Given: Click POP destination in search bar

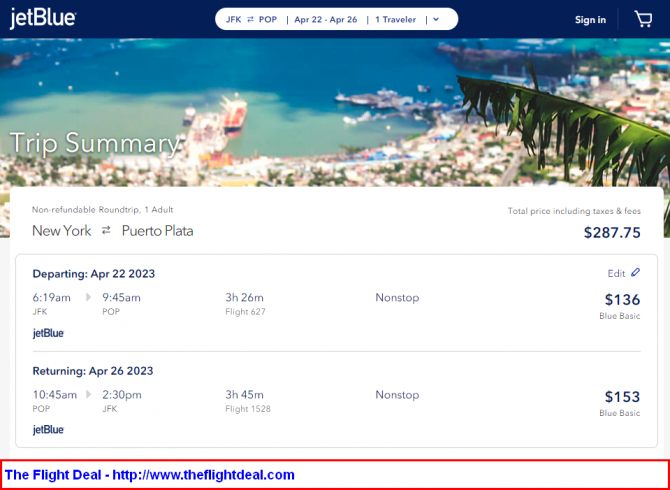Looking at the screenshot, I should [268, 19].
